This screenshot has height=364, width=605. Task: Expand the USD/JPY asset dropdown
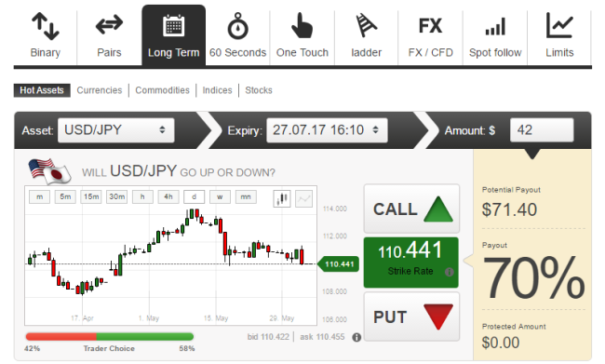(x=116, y=130)
